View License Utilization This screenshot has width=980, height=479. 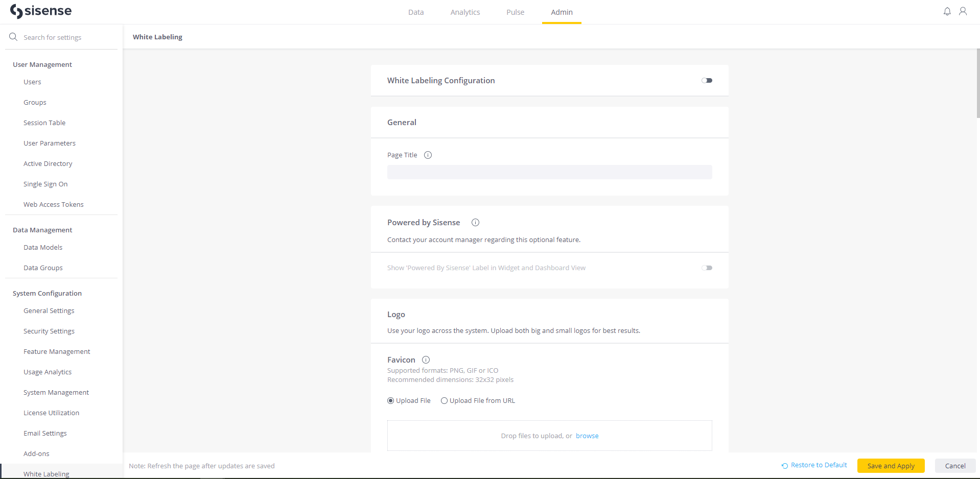tap(51, 413)
